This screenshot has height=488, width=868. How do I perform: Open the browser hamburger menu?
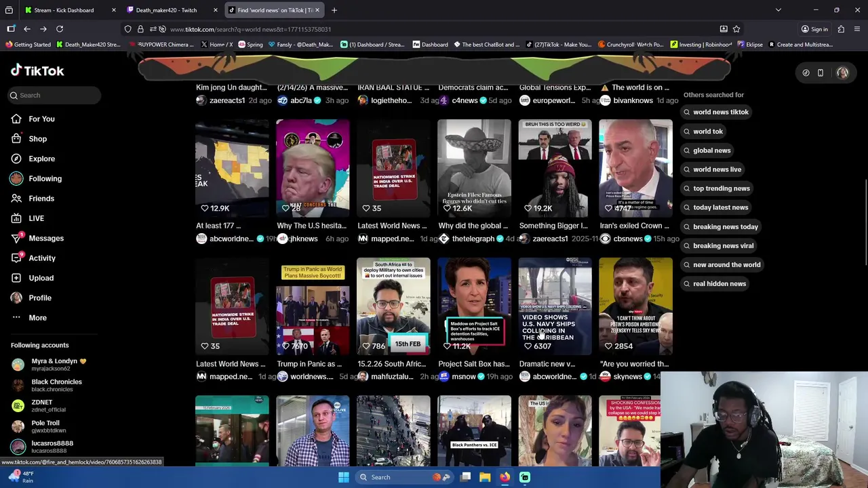(857, 29)
